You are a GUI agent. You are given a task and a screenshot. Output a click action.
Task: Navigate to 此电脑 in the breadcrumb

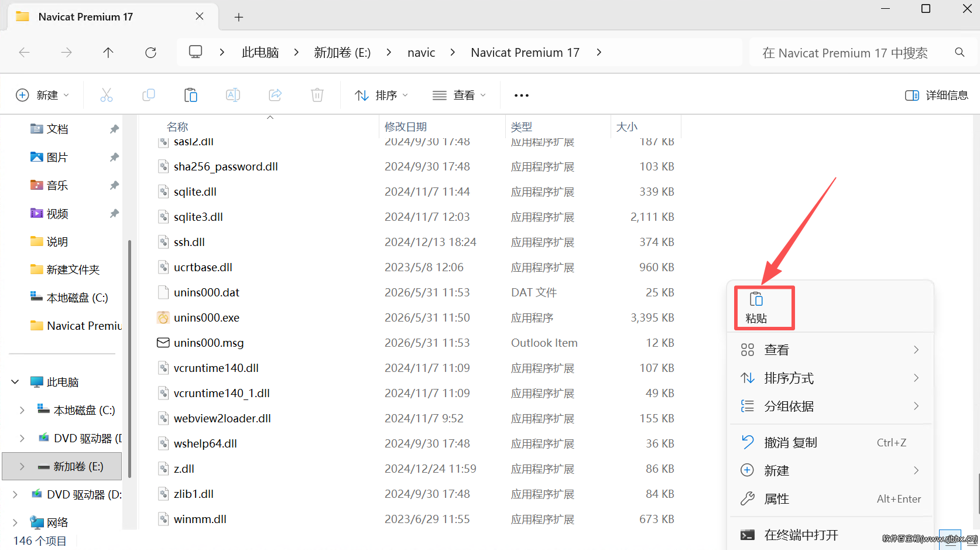pyautogui.click(x=260, y=52)
